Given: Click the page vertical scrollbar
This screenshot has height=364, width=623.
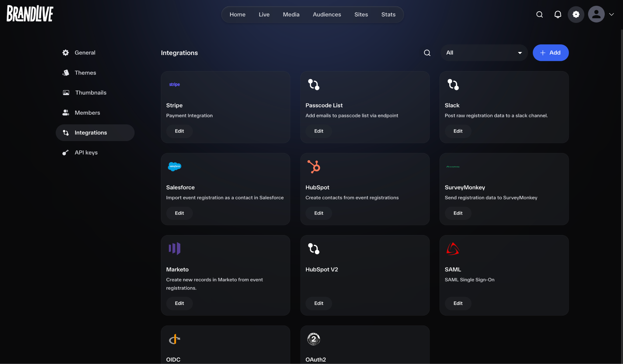Looking at the screenshot, I should [x=621, y=196].
